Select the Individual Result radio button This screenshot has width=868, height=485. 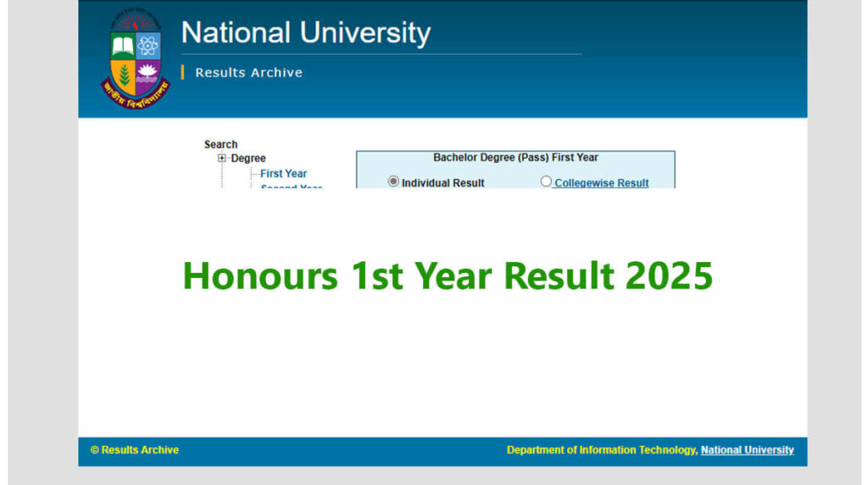coord(393,181)
